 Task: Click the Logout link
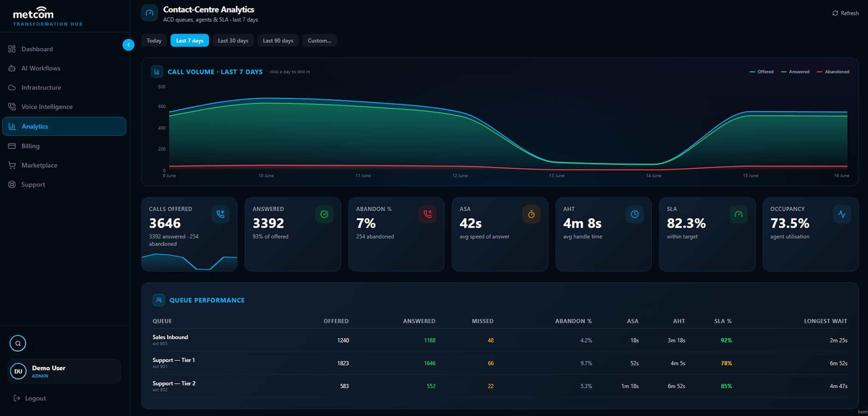[x=30, y=398]
